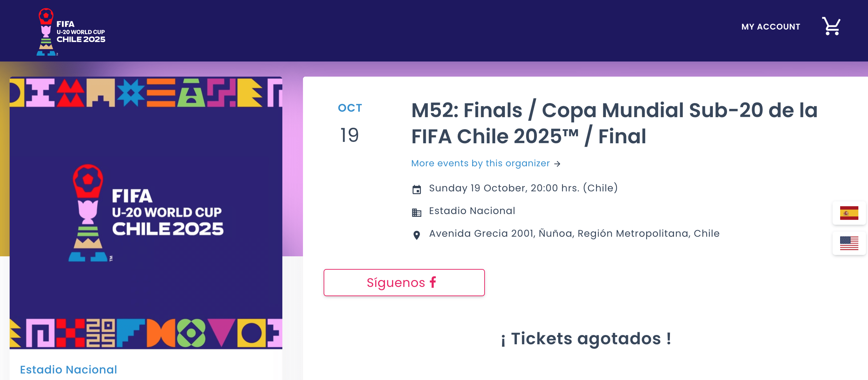The height and width of the screenshot is (380, 868).
Task: Click Estadio Nacional venue text in details
Action: click(472, 211)
